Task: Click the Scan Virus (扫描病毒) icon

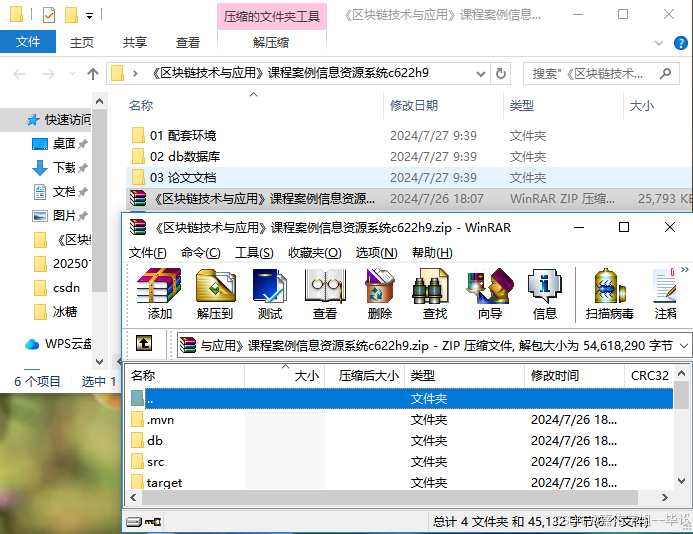Action: (609, 294)
